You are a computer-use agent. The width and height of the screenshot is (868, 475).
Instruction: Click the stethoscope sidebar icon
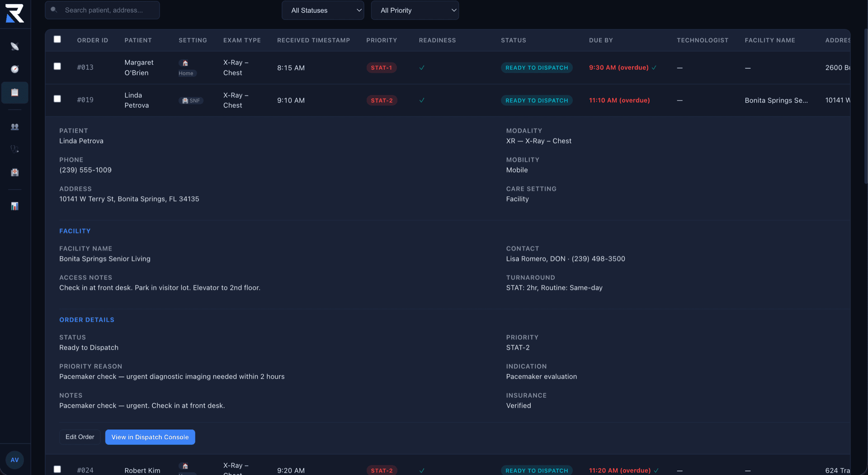[15, 149]
